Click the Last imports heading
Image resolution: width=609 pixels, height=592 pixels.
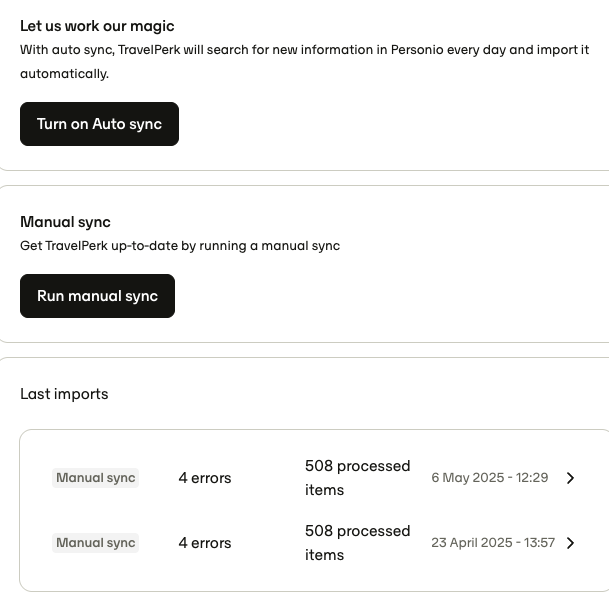(x=64, y=394)
